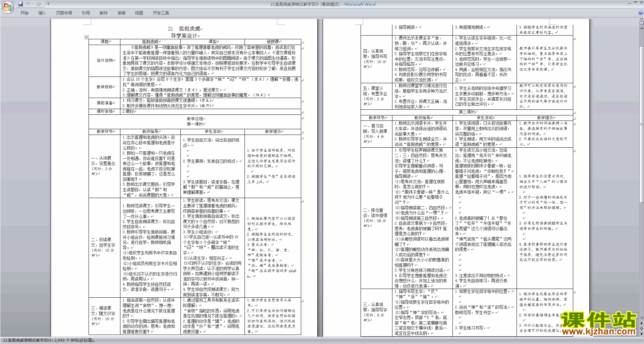Open the 插入 ribbon tab
The width and height of the screenshot is (644, 344).
[42, 13]
